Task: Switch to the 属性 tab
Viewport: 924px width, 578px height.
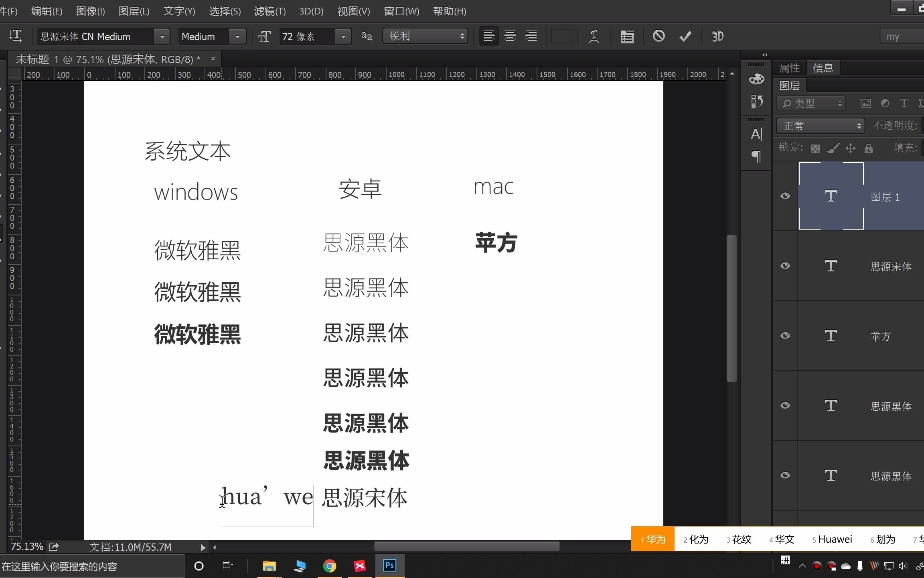Action: point(789,68)
